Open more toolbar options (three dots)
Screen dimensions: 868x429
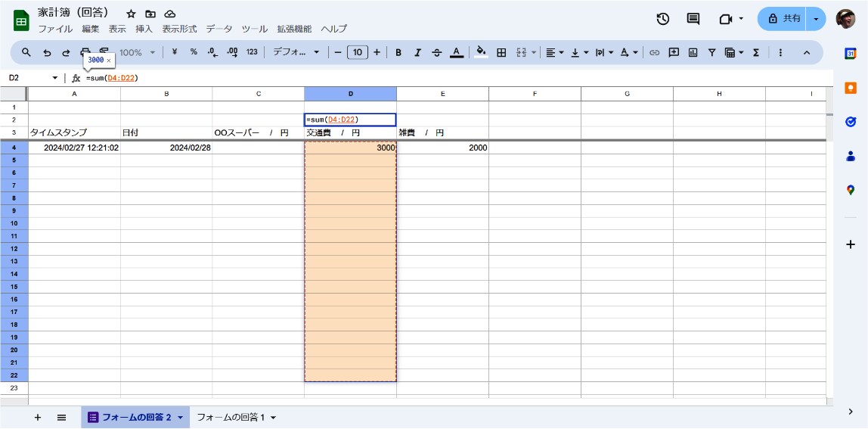coord(780,53)
